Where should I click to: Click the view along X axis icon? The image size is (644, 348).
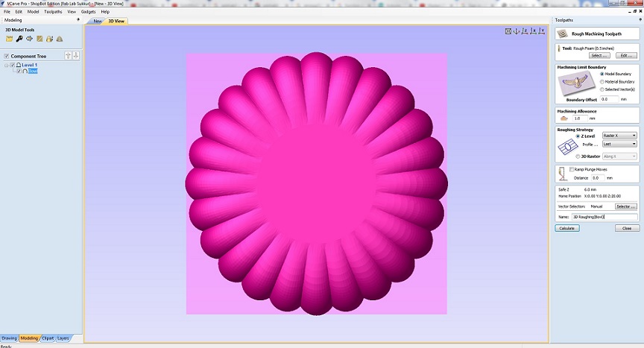point(533,31)
